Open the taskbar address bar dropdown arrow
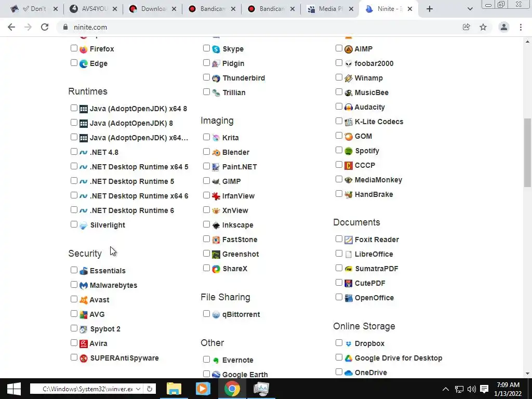 138,389
